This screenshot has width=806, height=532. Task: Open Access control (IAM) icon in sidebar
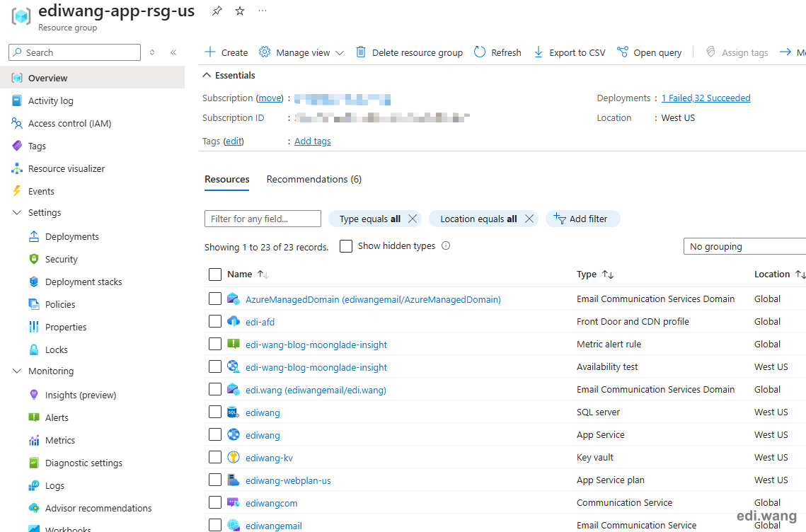pos(17,123)
